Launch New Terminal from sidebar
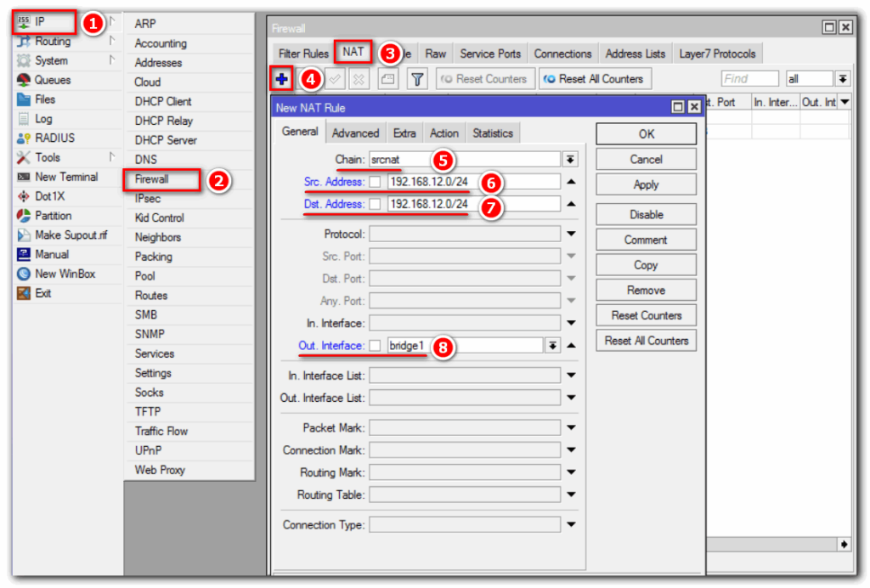This screenshot has width=870, height=588. point(65,177)
